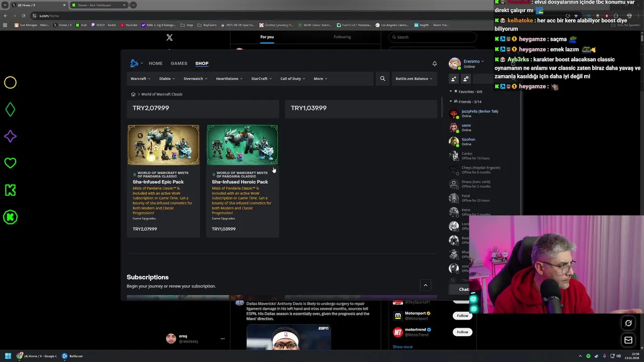644x362 pixels.
Task: Open the friend settings icon
Action: tap(466, 79)
